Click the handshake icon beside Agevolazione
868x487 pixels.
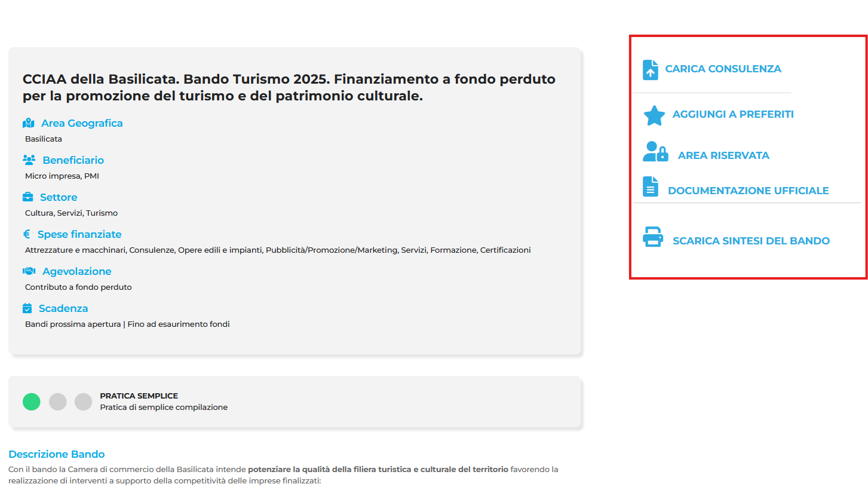click(x=29, y=271)
